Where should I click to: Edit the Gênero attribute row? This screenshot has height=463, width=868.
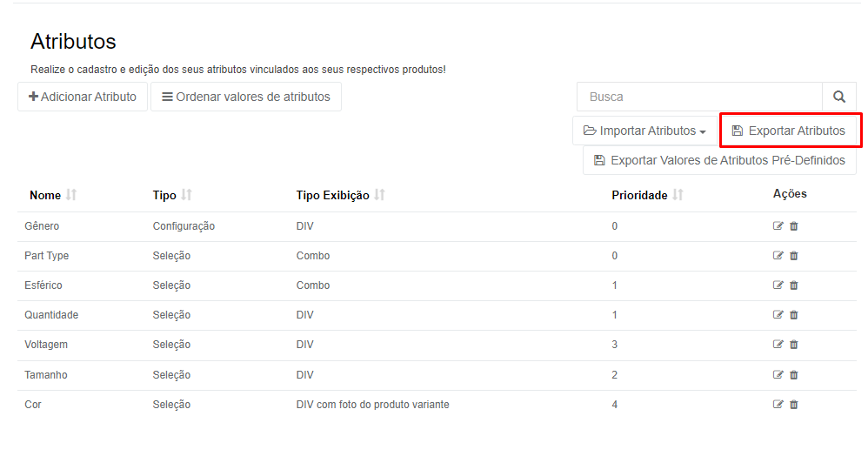778,226
